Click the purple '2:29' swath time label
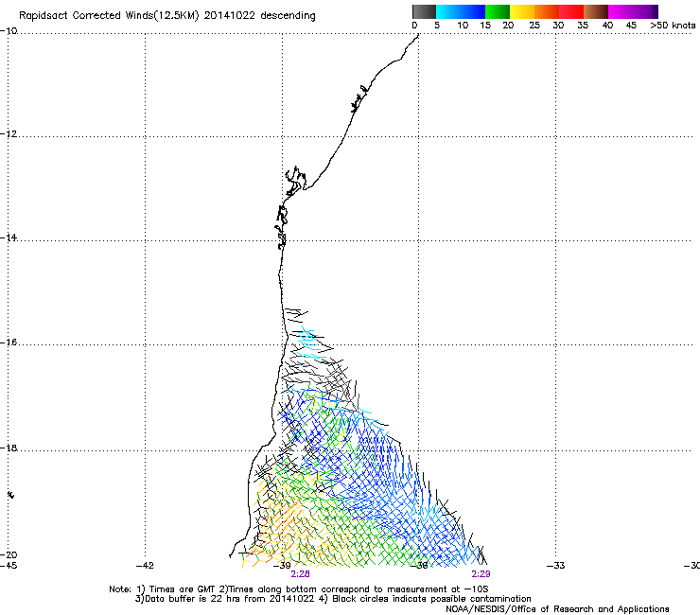 [481, 574]
